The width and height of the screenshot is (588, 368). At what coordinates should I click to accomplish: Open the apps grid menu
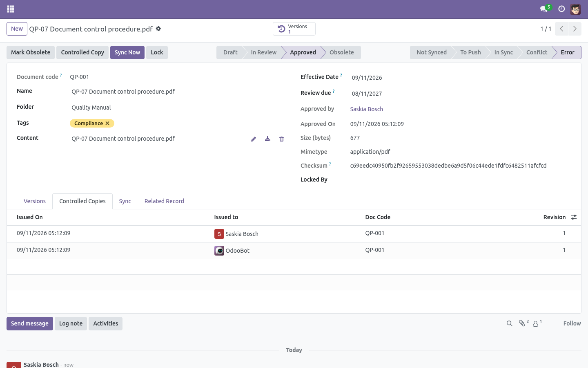click(11, 9)
